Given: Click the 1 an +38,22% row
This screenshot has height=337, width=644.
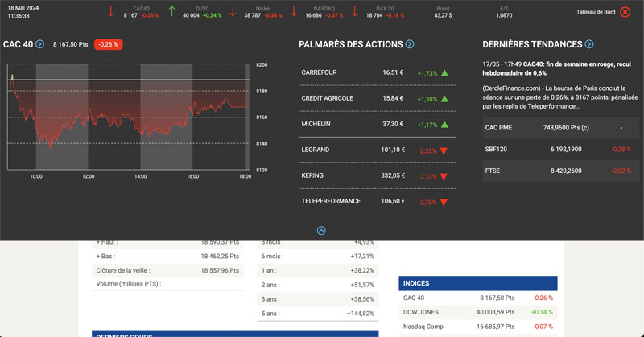Looking at the screenshot, I should 317,270.
